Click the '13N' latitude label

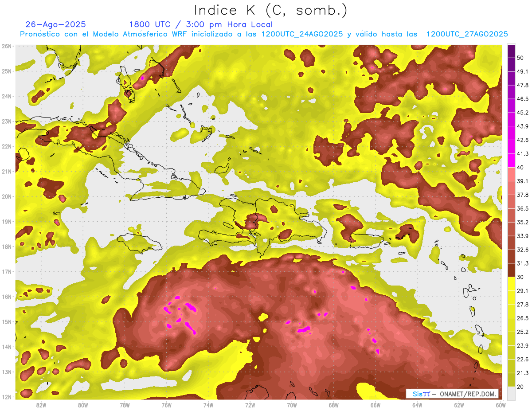(x=6, y=372)
